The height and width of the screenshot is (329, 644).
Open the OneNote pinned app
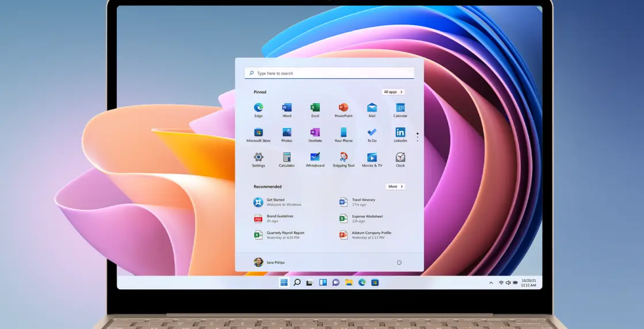click(x=315, y=132)
